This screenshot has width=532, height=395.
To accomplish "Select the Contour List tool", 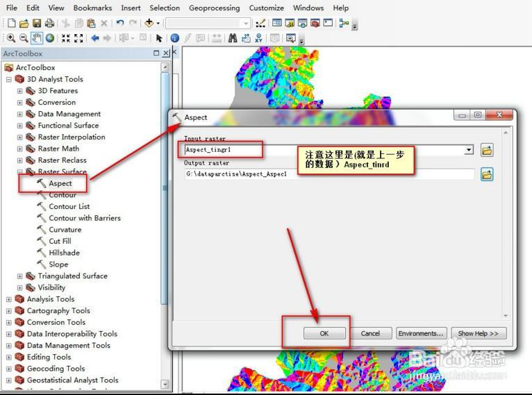I will tap(69, 206).
